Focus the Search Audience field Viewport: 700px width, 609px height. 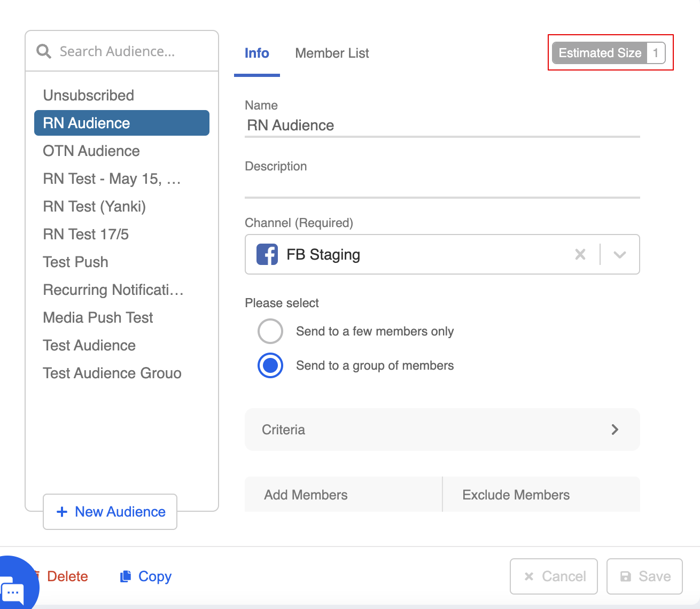tap(122, 51)
